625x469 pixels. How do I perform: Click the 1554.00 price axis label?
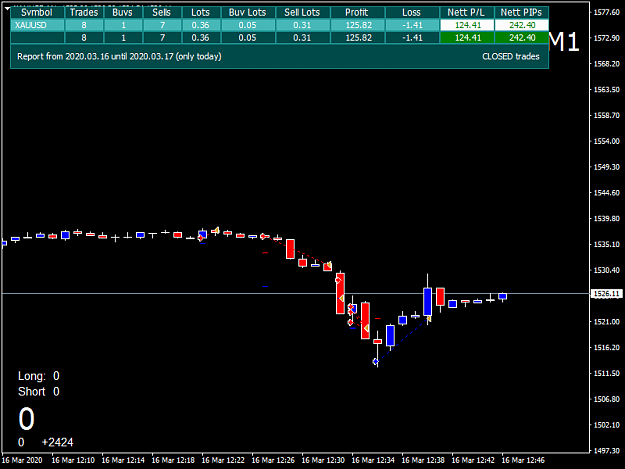[x=607, y=141]
